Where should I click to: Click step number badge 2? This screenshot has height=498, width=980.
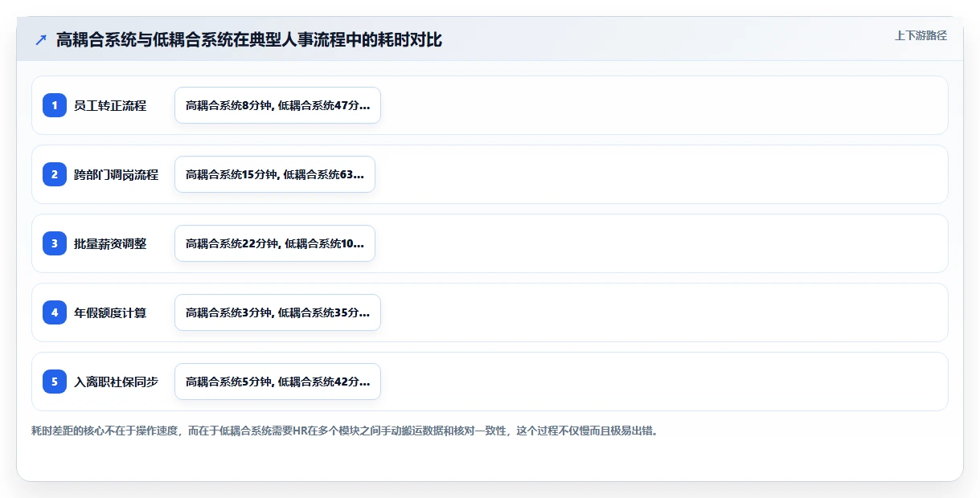click(55, 174)
